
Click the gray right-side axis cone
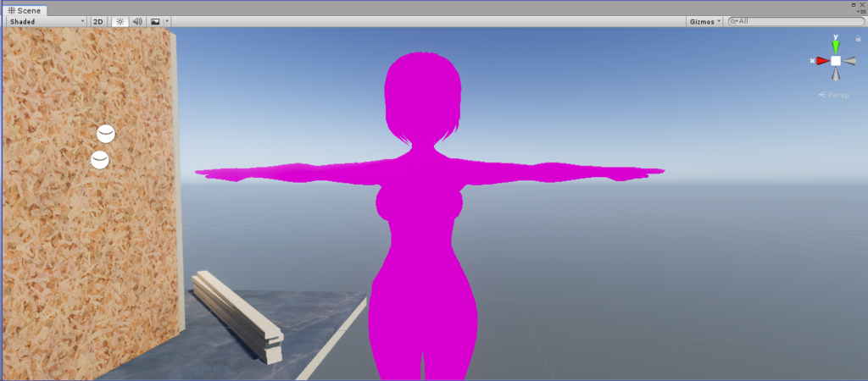pyautogui.click(x=849, y=61)
